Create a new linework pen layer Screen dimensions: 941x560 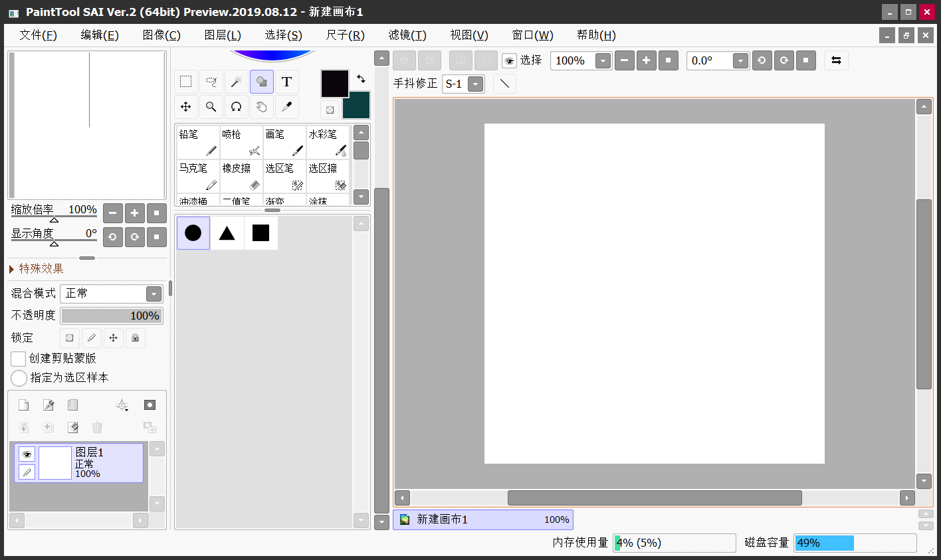[x=49, y=405]
